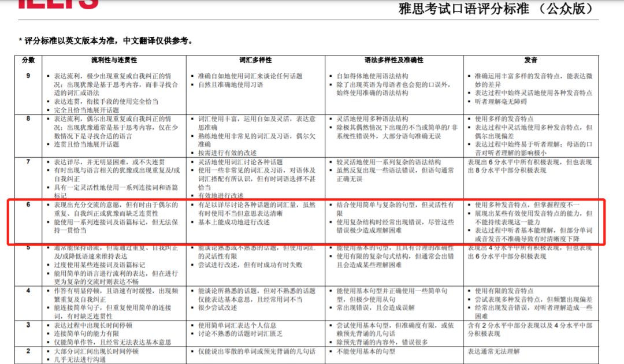Click the band score 4 cell

tap(28, 291)
